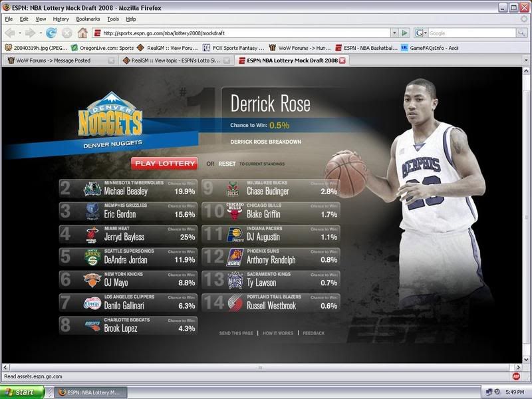Open the Tools menu
532x399 pixels.
(x=113, y=19)
